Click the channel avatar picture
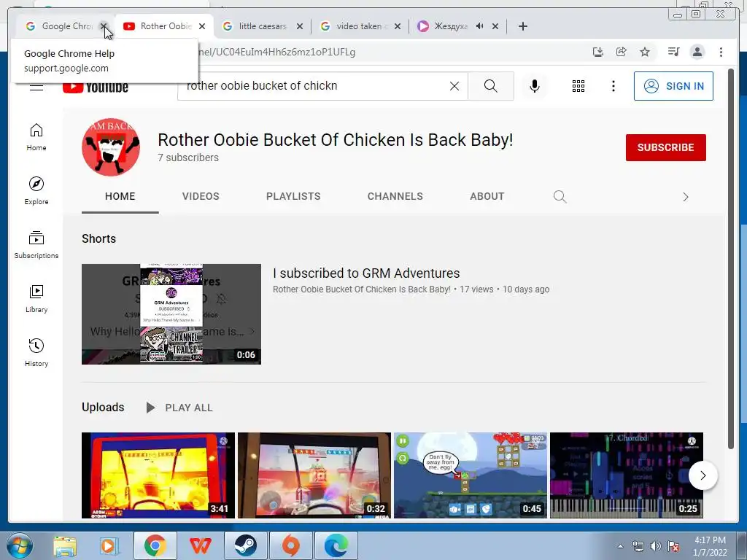Viewport: 747px width, 560px height. [x=111, y=147]
